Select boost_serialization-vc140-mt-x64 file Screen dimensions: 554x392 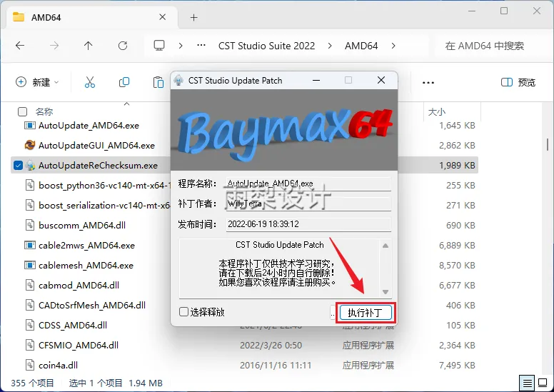coord(104,206)
